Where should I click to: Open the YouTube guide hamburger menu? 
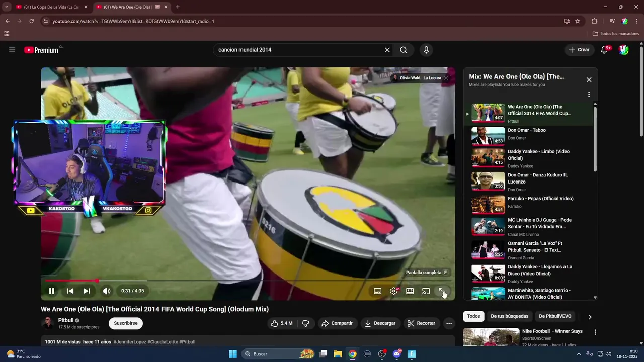pyautogui.click(x=12, y=50)
